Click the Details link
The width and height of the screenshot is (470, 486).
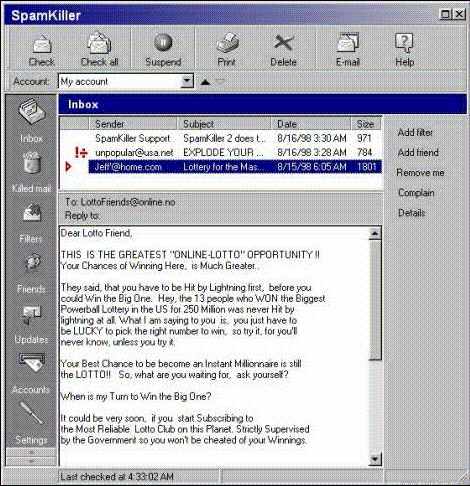(412, 213)
